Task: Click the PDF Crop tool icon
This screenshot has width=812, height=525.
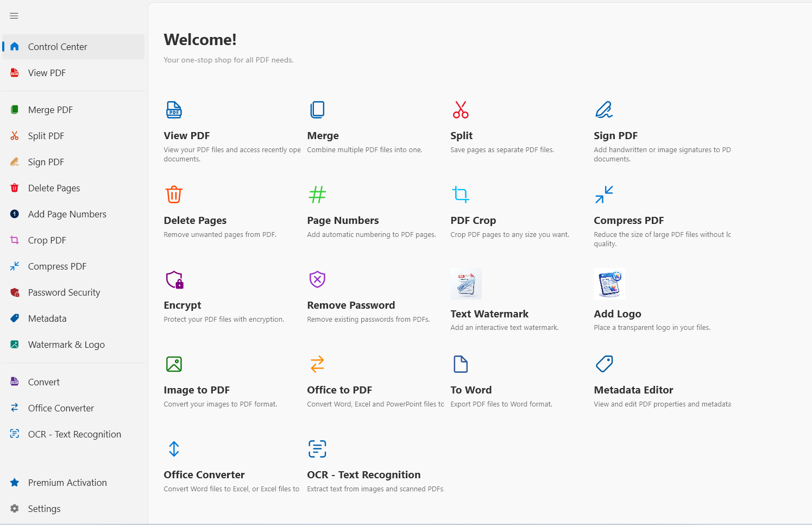Action: [461, 195]
